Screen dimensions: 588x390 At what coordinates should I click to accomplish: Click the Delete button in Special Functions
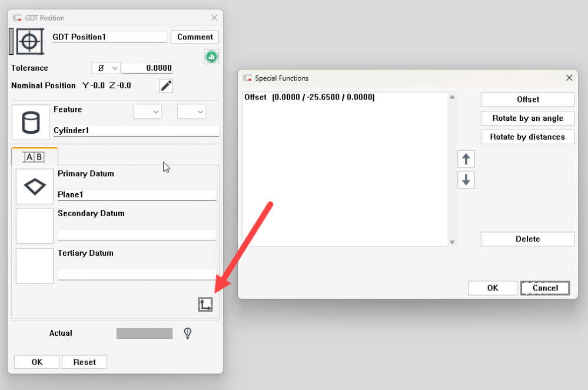[x=527, y=239]
